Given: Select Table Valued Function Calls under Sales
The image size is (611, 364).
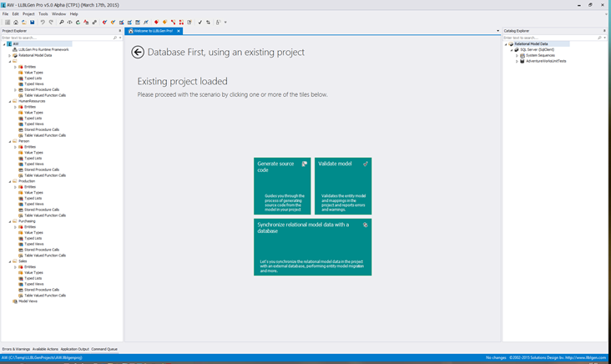Looking at the screenshot, I should pyautogui.click(x=45, y=296).
